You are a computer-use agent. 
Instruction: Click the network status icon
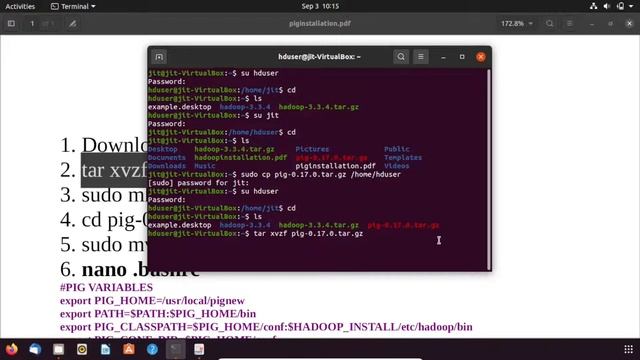click(593, 6)
